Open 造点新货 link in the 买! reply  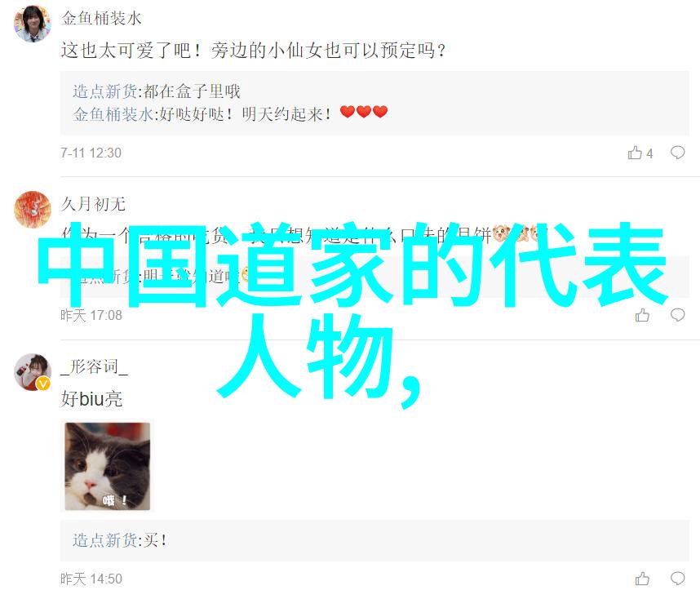(x=105, y=540)
